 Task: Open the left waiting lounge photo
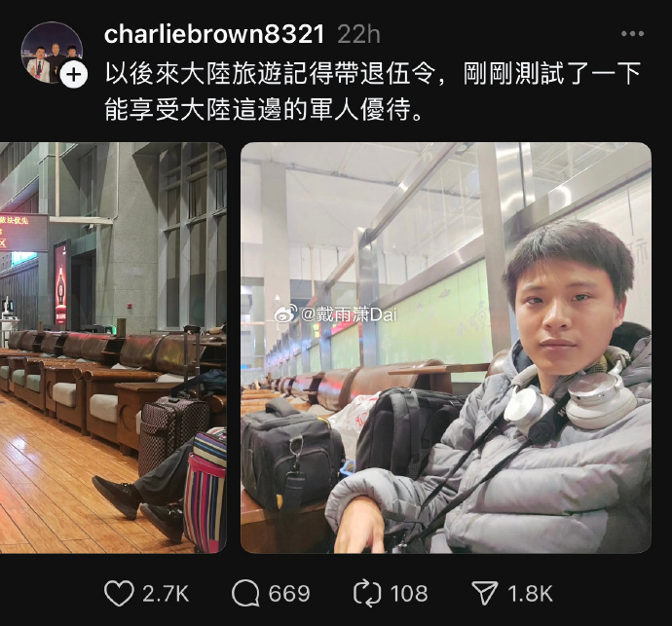point(113,348)
